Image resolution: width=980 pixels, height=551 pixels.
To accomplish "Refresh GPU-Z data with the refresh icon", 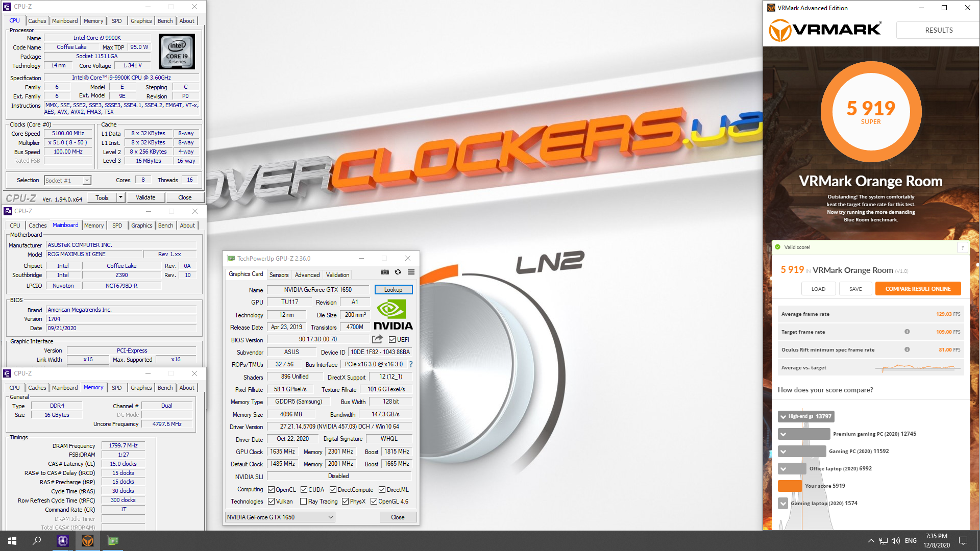I will [x=398, y=272].
